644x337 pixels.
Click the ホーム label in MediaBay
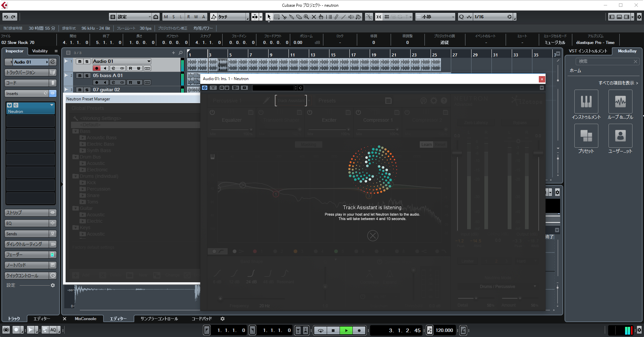(575, 71)
